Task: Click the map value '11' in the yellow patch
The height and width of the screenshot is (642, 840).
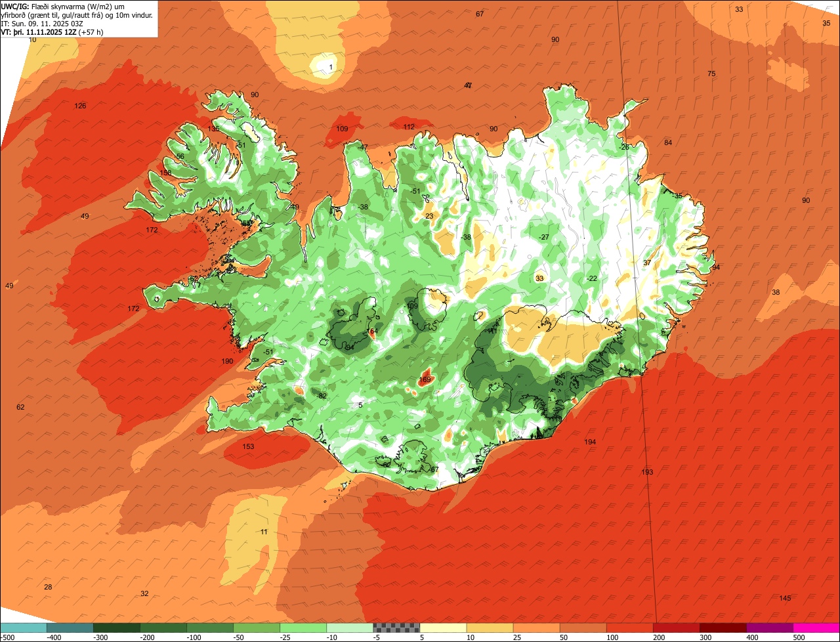Action: pyautogui.click(x=264, y=532)
